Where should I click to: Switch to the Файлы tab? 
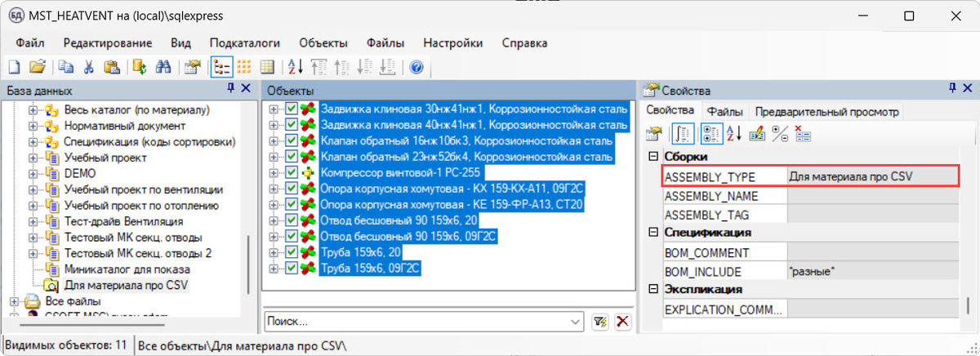(724, 111)
